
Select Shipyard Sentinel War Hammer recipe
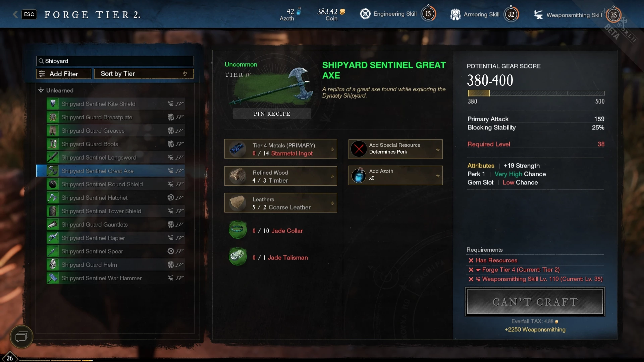[115, 278]
